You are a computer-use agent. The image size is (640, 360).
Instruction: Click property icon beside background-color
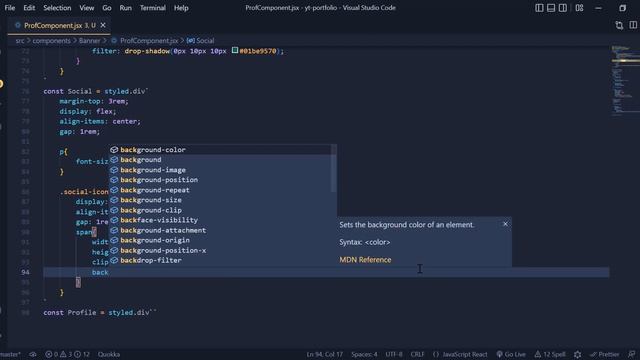114,150
